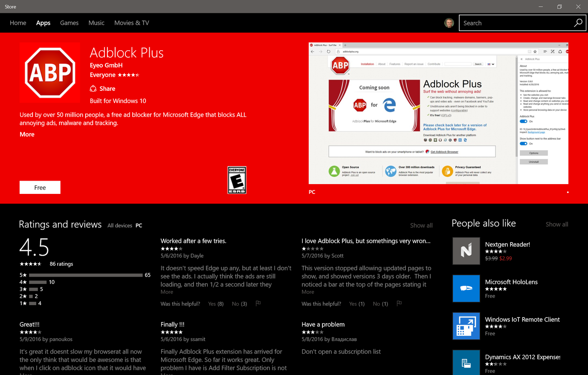This screenshot has width=588, height=375.
Task: Open the user account avatar
Action: coord(449,23)
